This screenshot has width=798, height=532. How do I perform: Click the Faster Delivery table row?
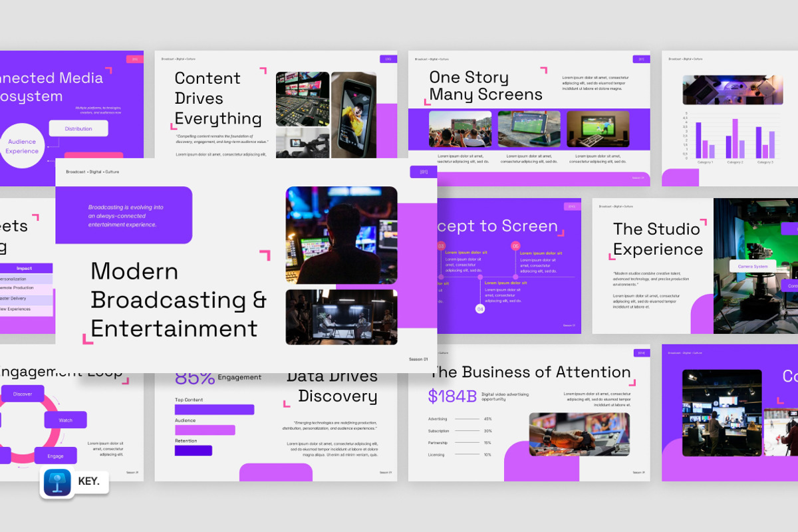(x=25, y=299)
